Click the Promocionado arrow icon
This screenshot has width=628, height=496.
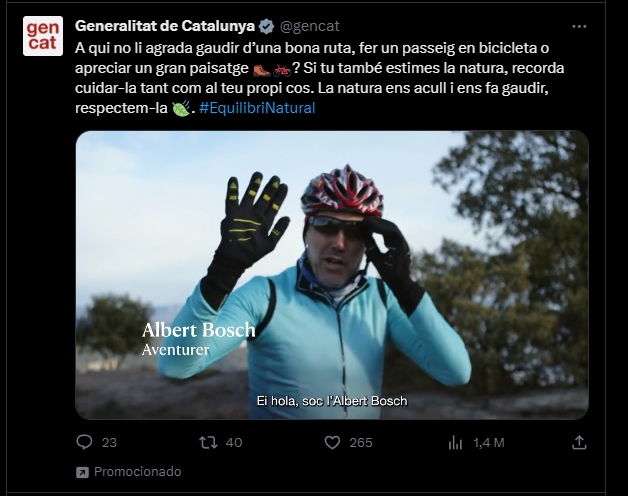(x=82, y=472)
